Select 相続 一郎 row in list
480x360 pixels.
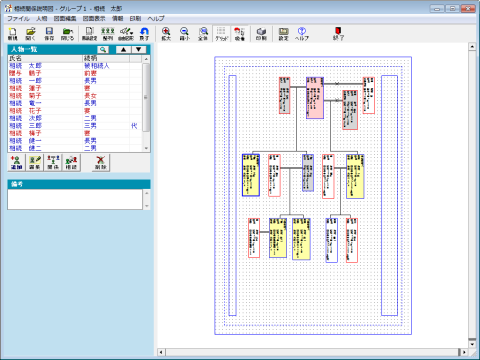click(75, 81)
